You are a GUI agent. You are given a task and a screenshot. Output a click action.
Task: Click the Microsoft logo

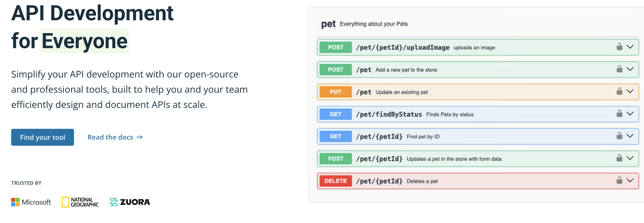pyautogui.click(x=31, y=202)
